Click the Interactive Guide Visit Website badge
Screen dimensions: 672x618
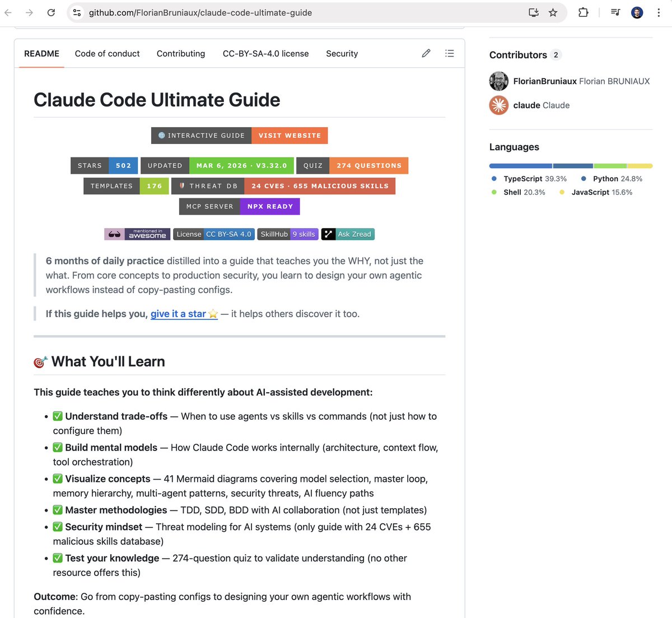[x=239, y=136]
